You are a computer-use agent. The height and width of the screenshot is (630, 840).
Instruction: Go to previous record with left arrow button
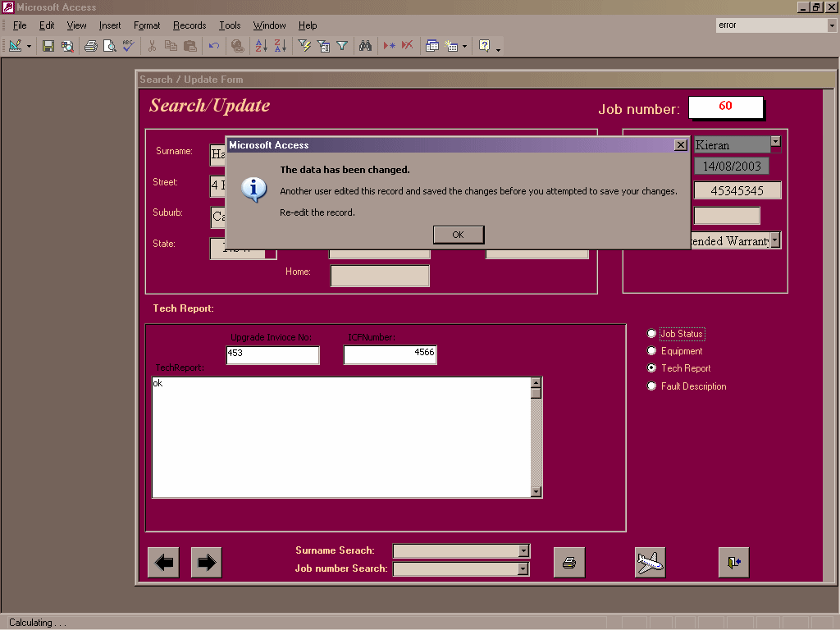[x=163, y=562]
